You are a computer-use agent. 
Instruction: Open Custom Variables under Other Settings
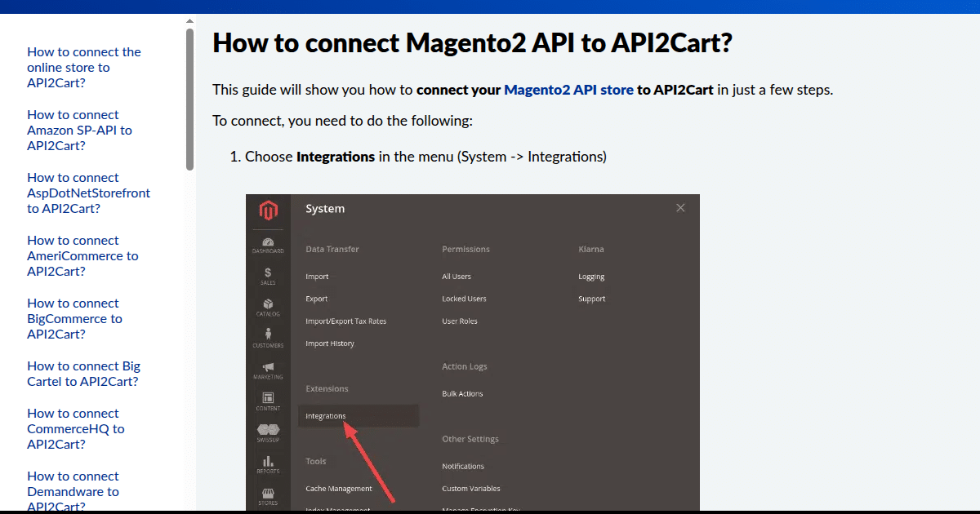(471, 489)
